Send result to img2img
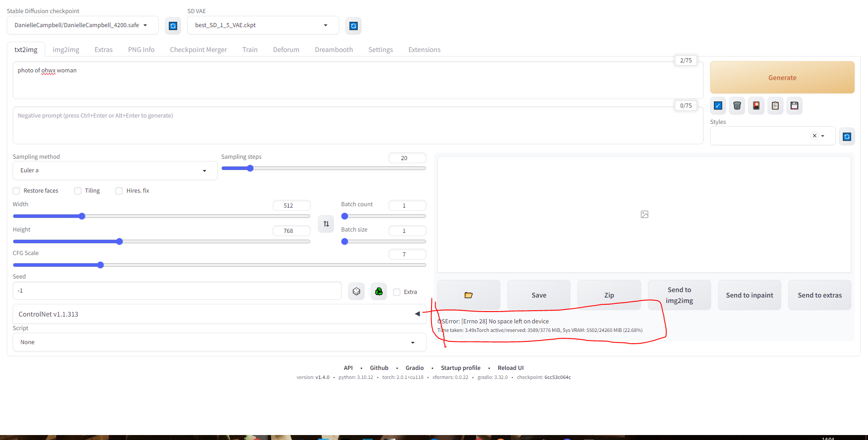The height and width of the screenshot is (440, 868). click(679, 295)
